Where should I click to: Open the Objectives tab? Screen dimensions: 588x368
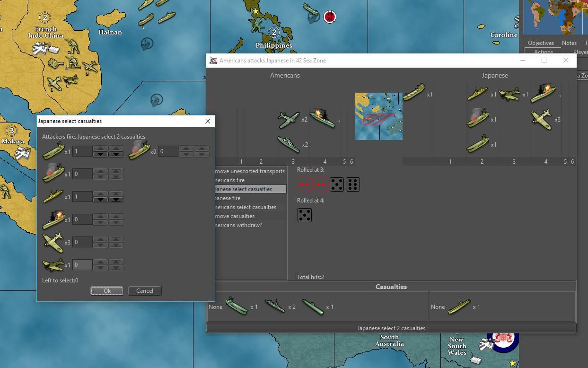[x=540, y=43]
